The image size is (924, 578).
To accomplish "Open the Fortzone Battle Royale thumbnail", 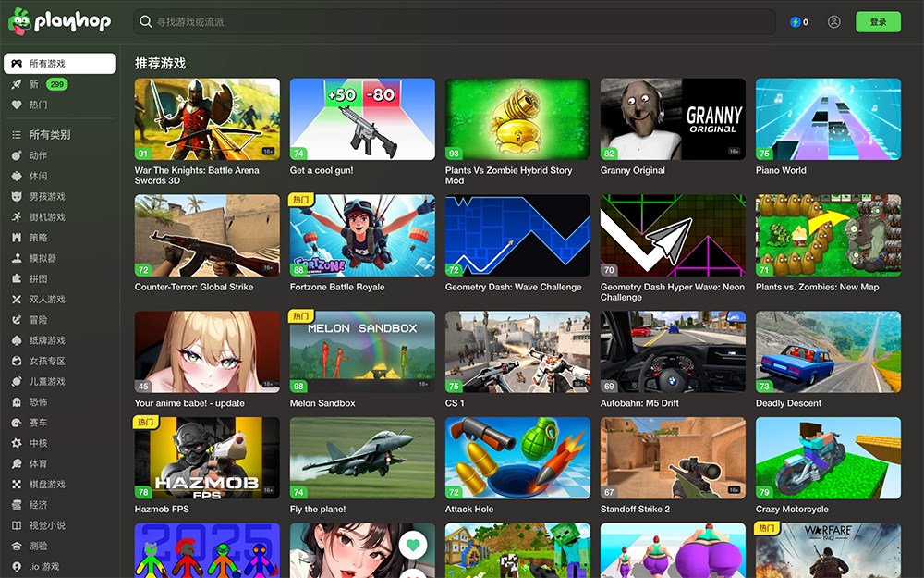I will [x=362, y=235].
